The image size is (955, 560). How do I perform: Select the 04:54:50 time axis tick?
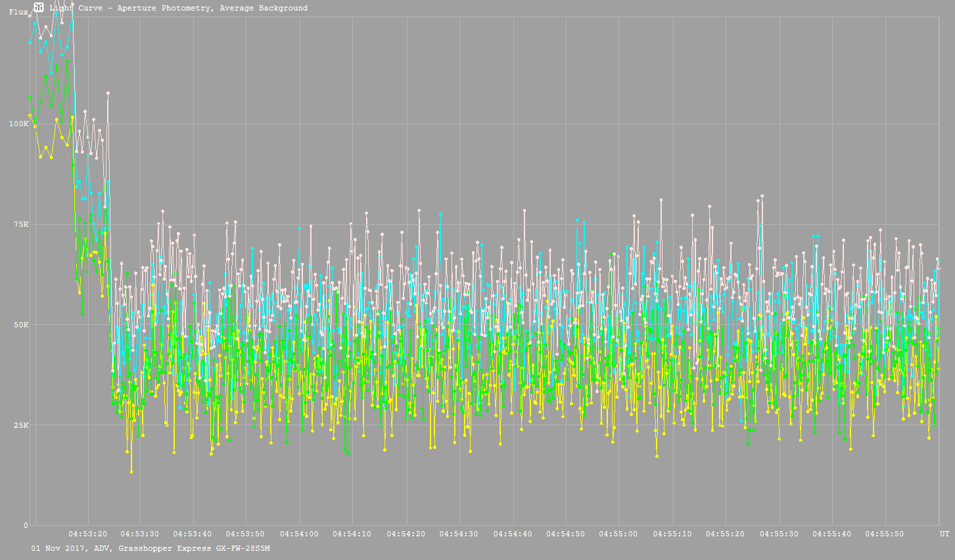click(565, 534)
